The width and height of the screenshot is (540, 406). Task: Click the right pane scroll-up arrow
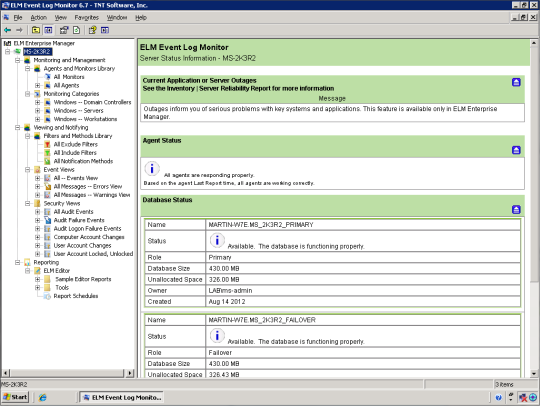point(534,43)
